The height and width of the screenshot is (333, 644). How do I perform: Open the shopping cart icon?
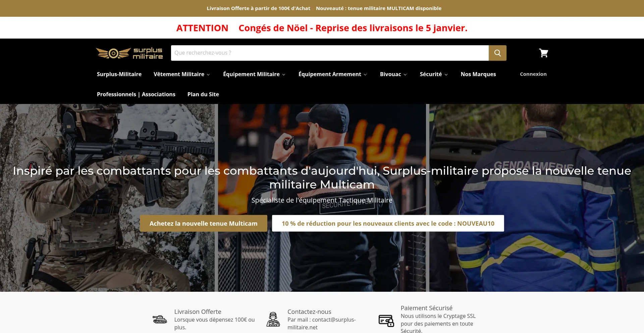click(x=543, y=53)
